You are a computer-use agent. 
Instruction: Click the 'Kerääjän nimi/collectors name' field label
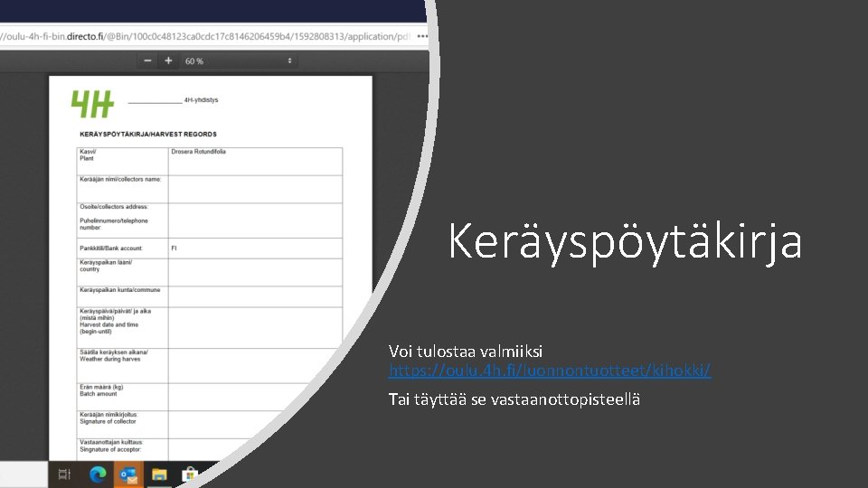(120, 179)
